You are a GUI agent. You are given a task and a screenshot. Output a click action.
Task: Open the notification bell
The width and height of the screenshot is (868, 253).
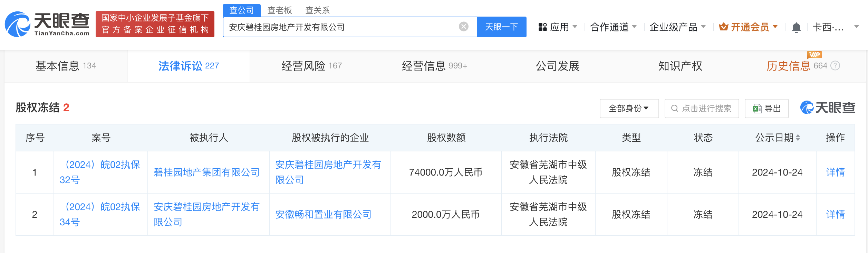coord(796,27)
